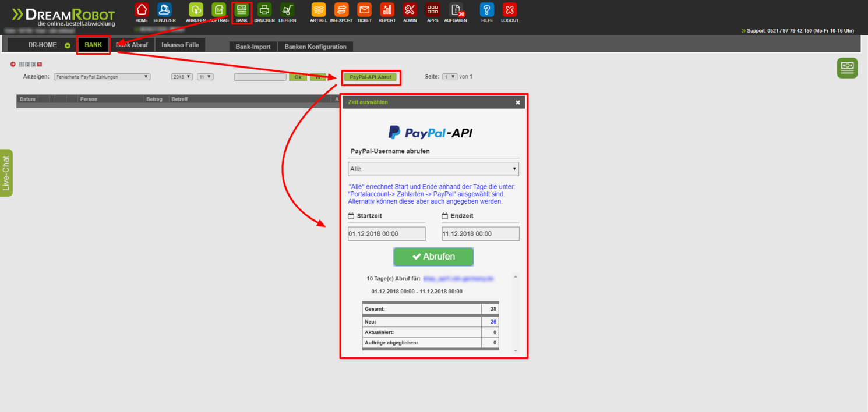
Task: Click the blue Neu count 26 link
Action: pyautogui.click(x=493, y=322)
